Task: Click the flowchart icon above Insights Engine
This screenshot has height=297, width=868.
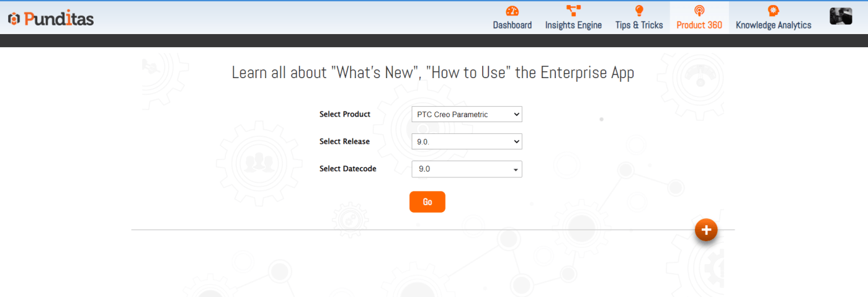Action: click(573, 11)
